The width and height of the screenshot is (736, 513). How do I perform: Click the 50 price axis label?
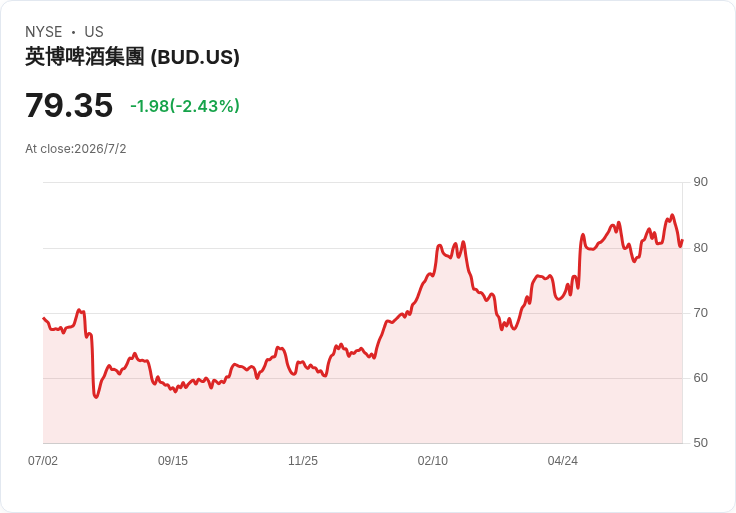(x=701, y=443)
